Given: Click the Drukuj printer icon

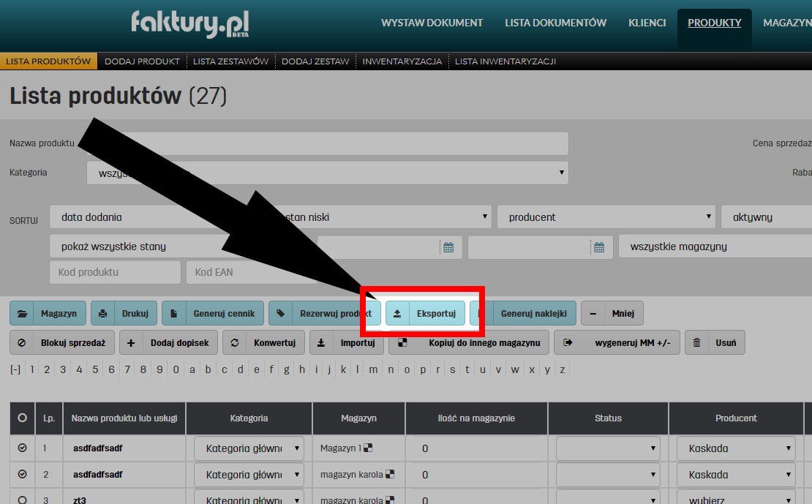Looking at the screenshot, I should coord(102,313).
